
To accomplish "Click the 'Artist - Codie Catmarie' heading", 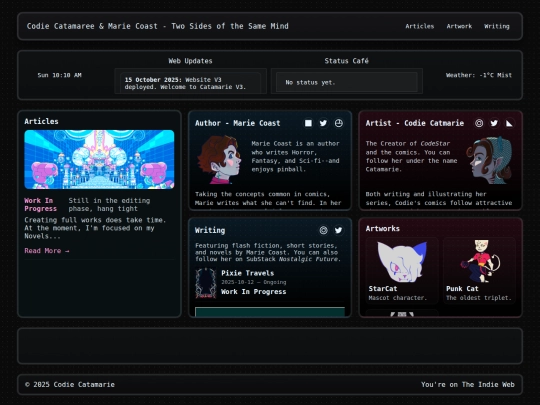I will (415, 123).
